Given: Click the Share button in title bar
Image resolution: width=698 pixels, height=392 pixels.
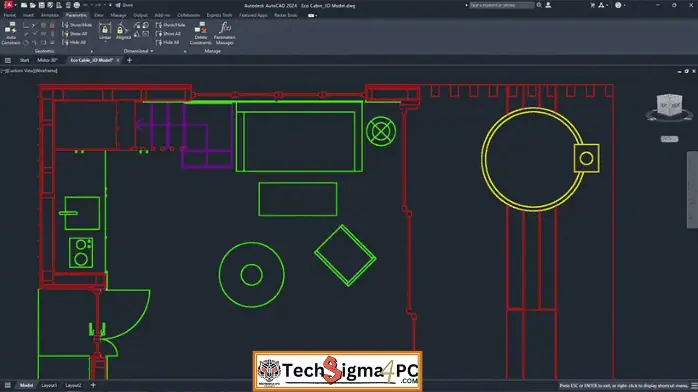Looking at the screenshot, I should tap(124, 5).
